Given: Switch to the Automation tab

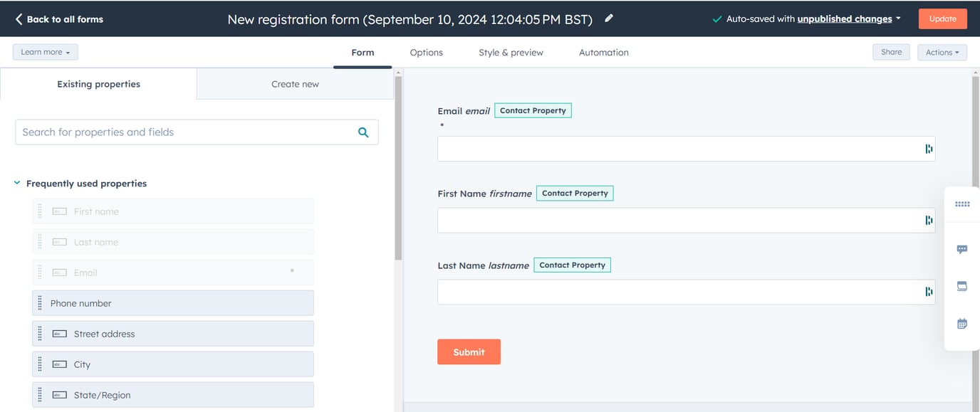Looking at the screenshot, I should (x=603, y=51).
